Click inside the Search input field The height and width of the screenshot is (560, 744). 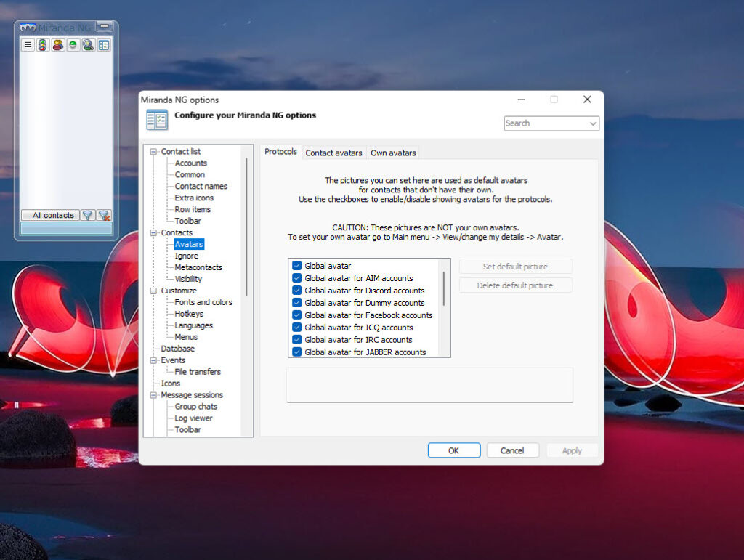[x=546, y=123]
